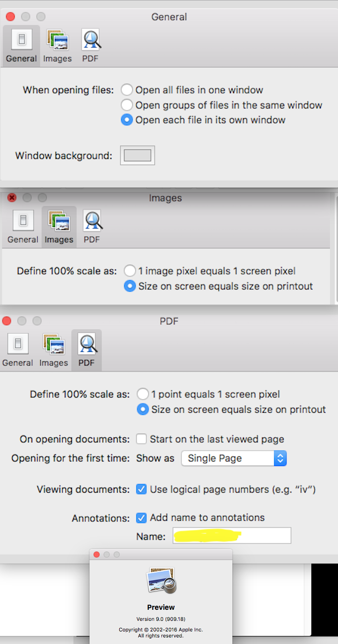Switch to the Images tab in the Images window
The image size is (338, 644).
pyautogui.click(x=58, y=226)
